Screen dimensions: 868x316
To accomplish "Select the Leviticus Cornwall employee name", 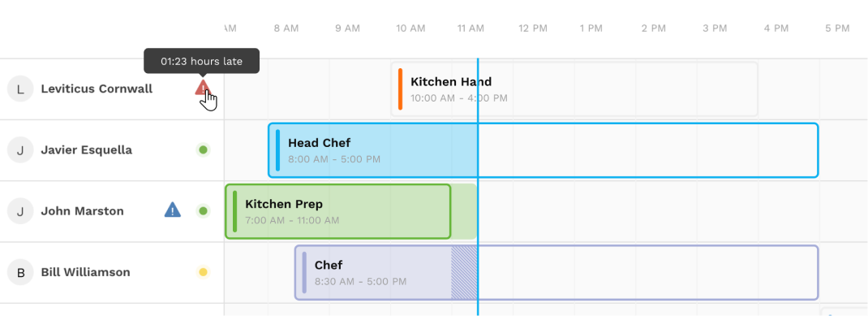I will [x=97, y=89].
